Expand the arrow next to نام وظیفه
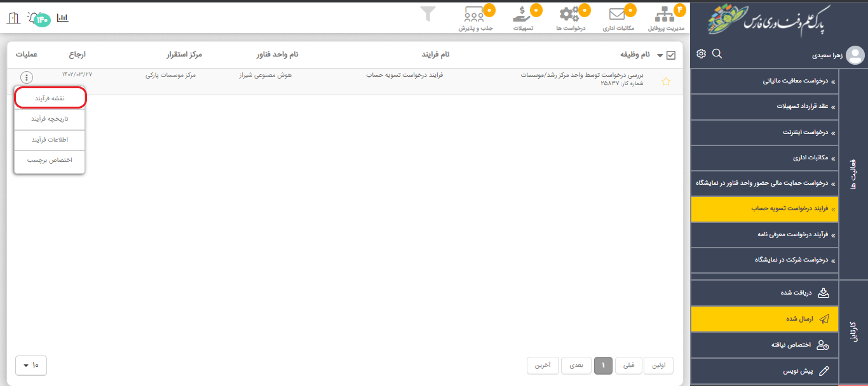 pos(660,56)
